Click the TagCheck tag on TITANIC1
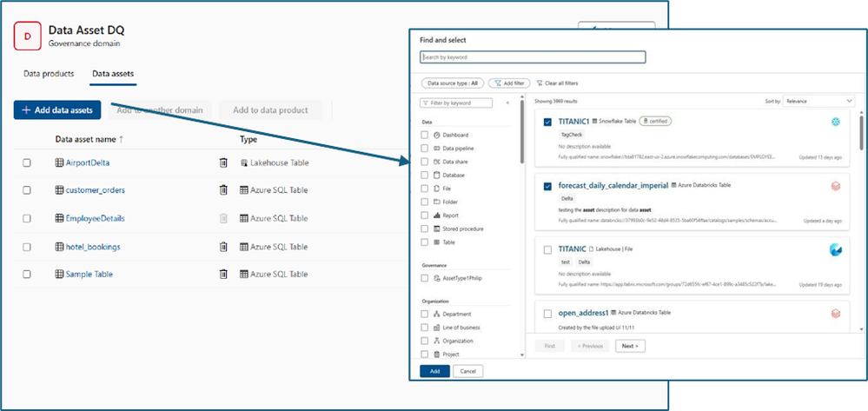This screenshot has width=868, height=411. click(572, 135)
